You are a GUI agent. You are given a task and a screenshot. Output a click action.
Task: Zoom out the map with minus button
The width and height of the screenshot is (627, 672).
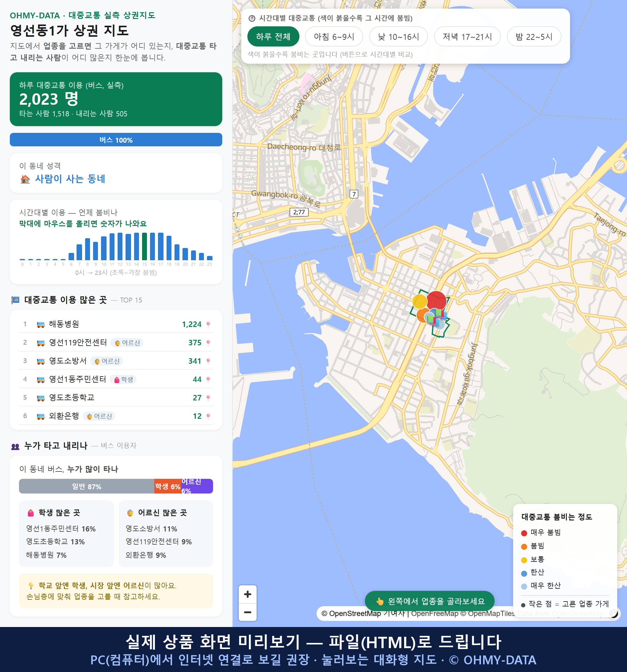pos(247,612)
